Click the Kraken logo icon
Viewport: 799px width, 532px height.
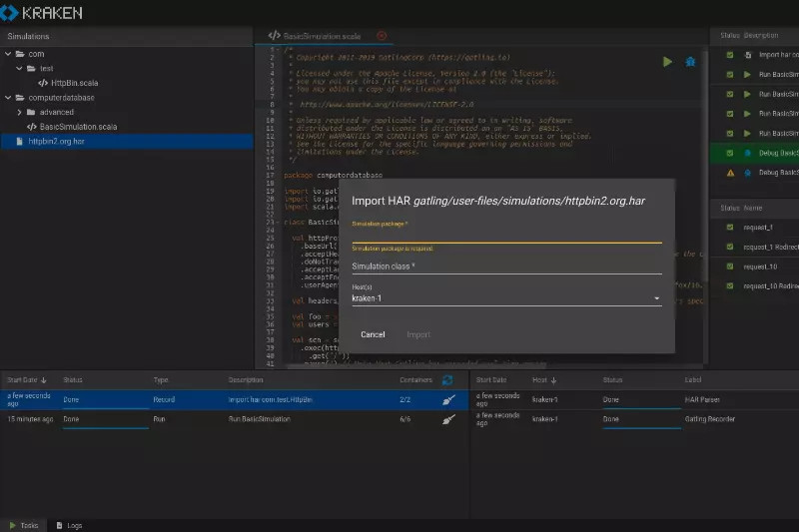coord(9,13)
